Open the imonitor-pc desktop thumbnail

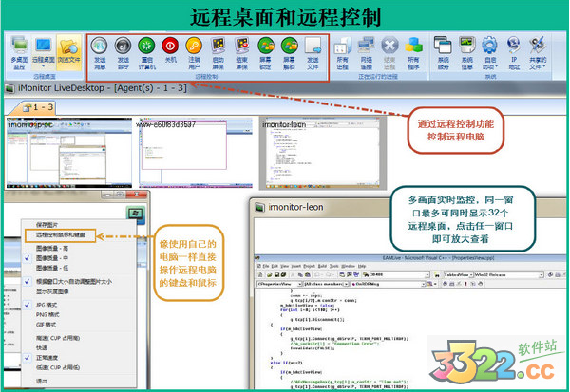coord(69,153)
